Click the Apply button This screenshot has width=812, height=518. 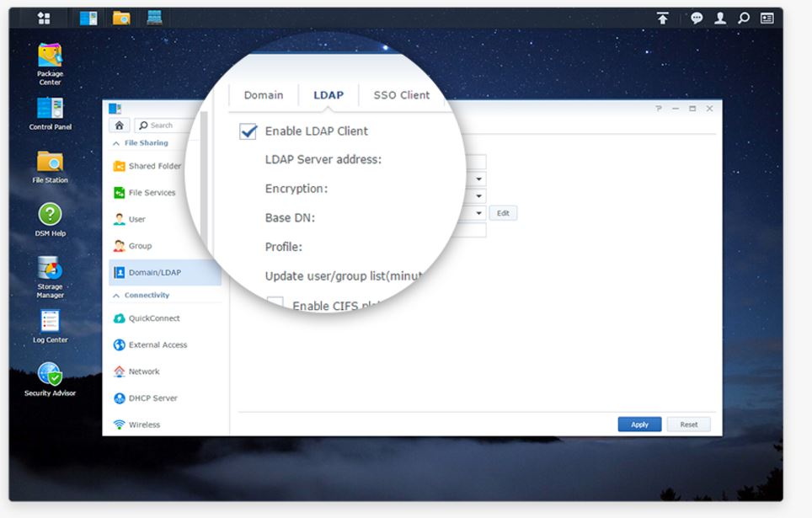pos(639,425)
